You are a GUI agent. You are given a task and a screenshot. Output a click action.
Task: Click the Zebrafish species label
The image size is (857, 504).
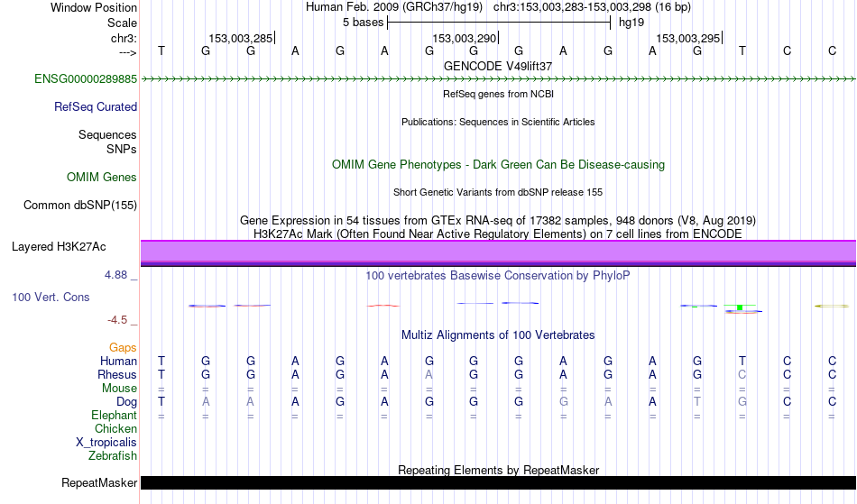[x=113, y=455]
